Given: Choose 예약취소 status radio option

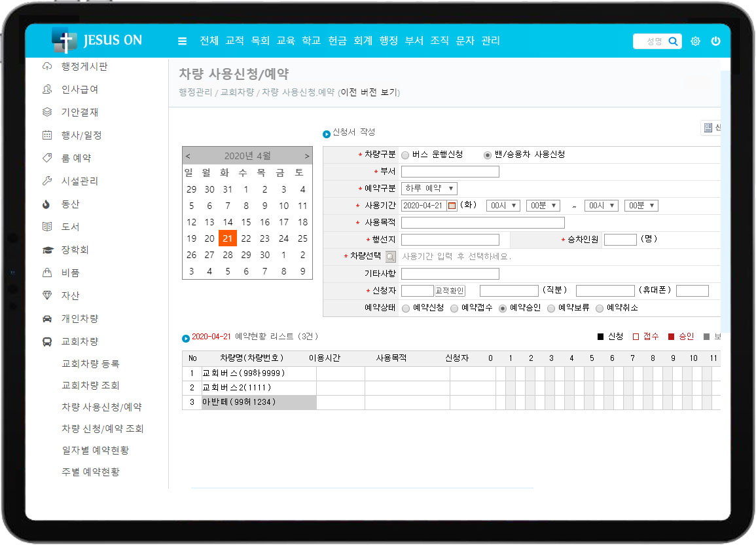Looking at the screenshot, I should [599, 308].
